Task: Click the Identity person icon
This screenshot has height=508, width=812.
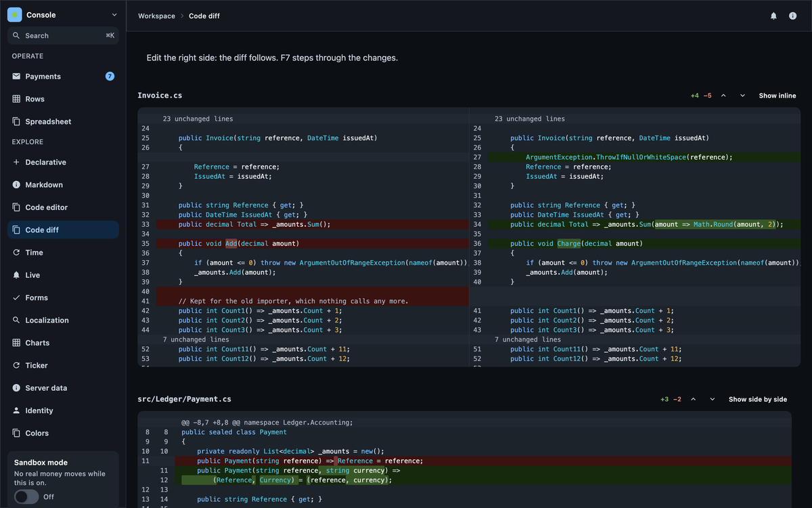Action: coord(16,410)
